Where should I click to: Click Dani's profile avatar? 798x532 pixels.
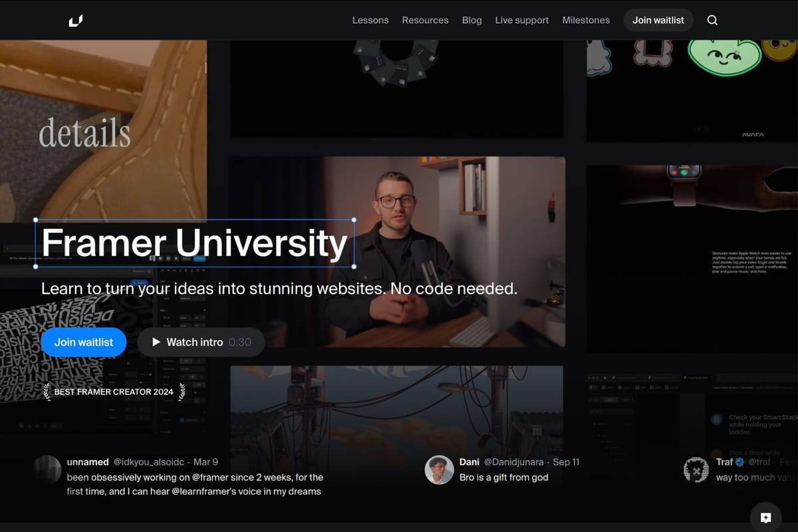click(x=439, y=469)
